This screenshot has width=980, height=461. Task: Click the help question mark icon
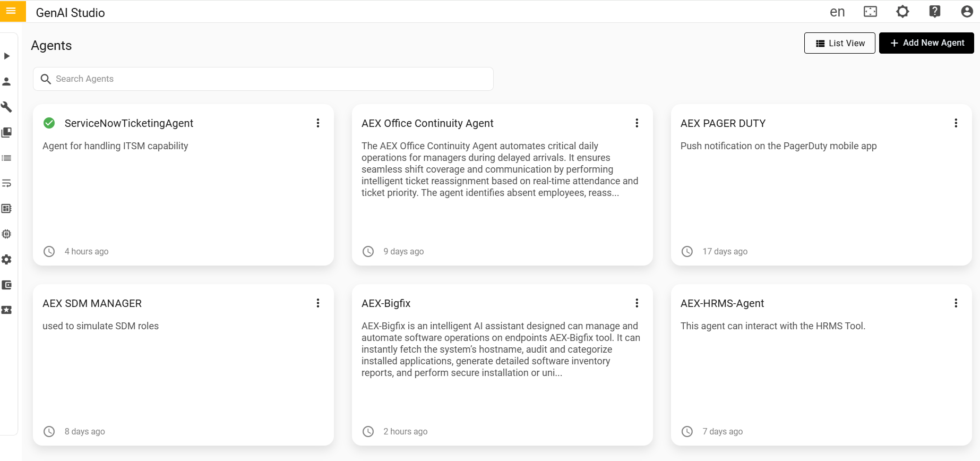pos(935,12)
